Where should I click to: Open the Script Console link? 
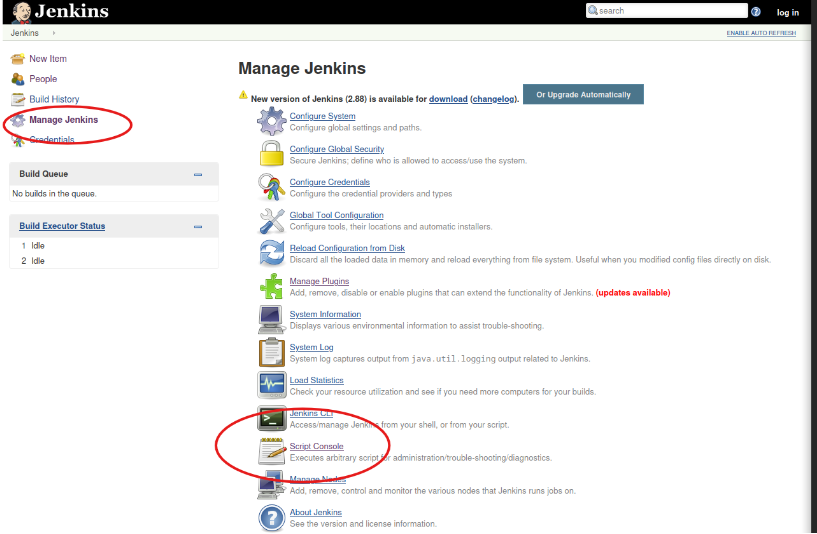click(x=316, y=446)
